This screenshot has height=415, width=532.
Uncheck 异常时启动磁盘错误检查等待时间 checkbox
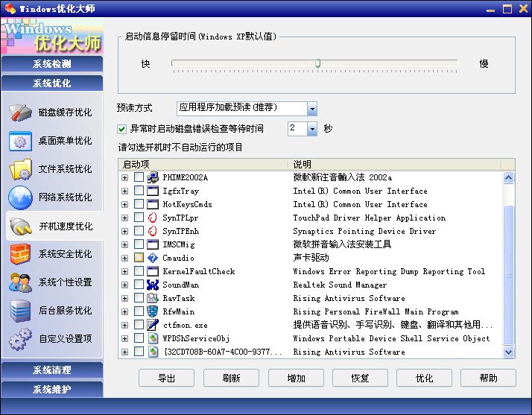121,129
